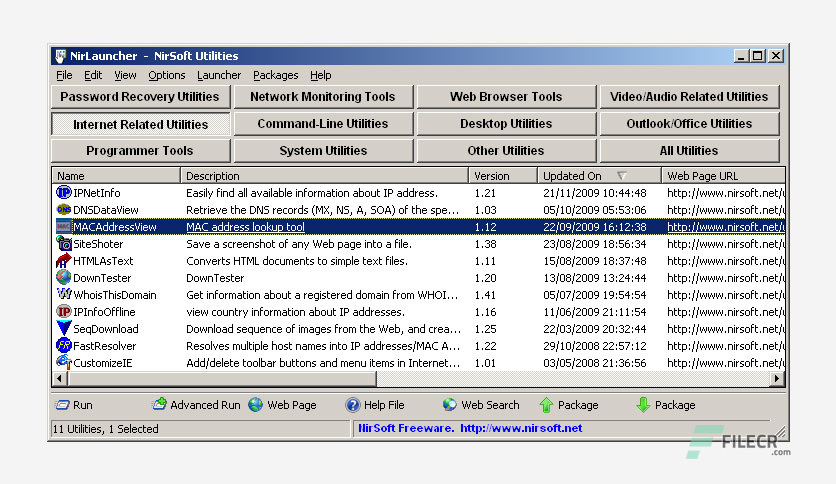
Task: Sort list by Name column header
Action: coord(116,175)
